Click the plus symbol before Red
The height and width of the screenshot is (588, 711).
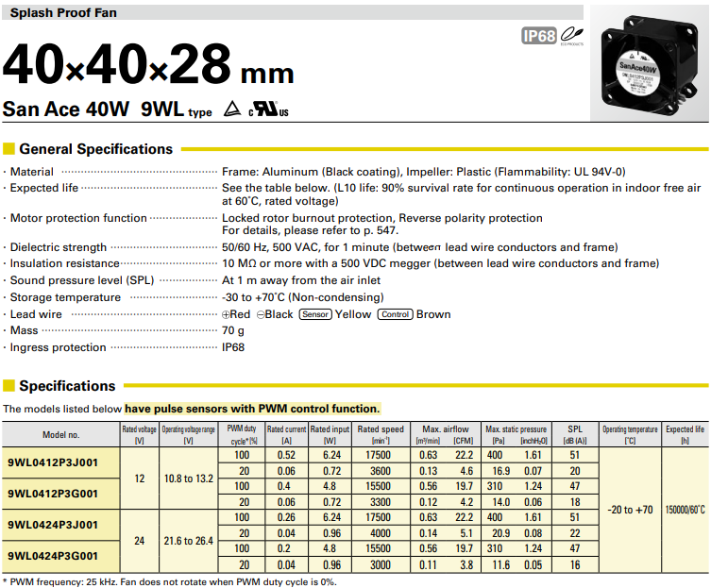(227, 314)
